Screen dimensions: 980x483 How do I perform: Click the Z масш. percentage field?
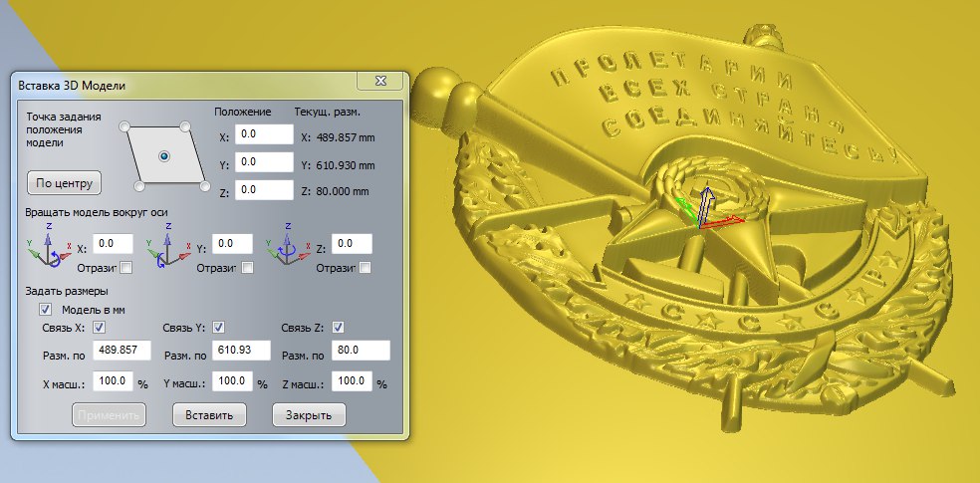[x=353, y=381]
